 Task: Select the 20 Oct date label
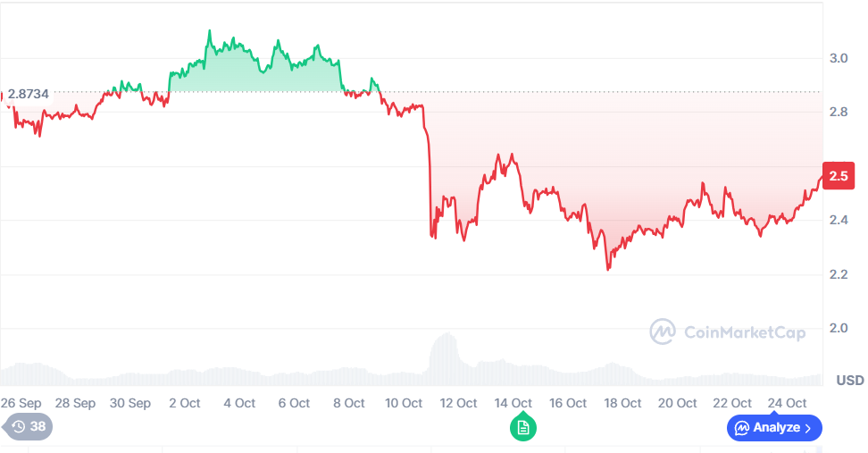pyautogui.click(x=678, y=403)
